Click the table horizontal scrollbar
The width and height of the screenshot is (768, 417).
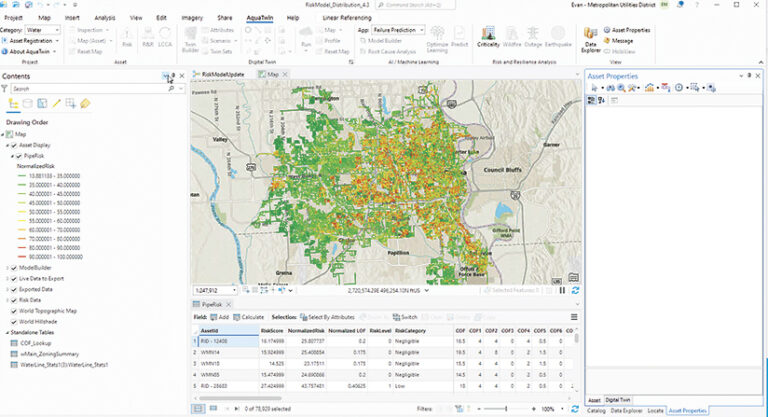pos(239,398)
